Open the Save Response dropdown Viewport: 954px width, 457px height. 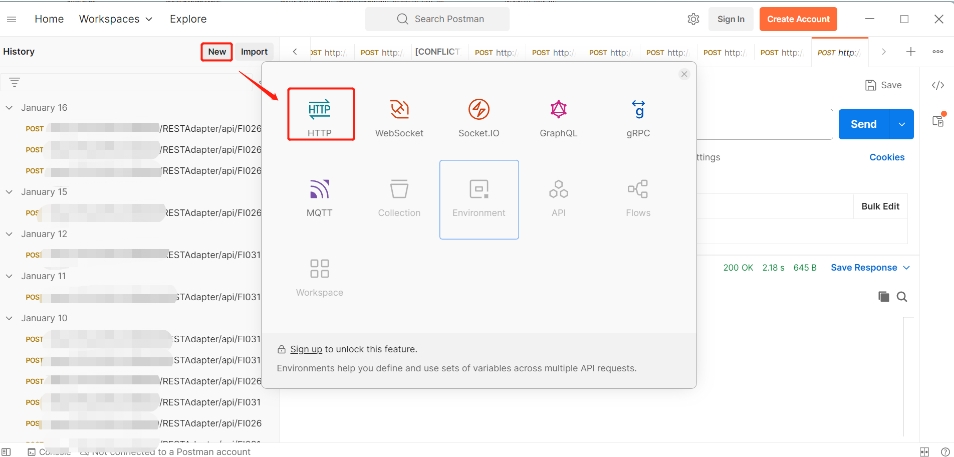(870, 268)
